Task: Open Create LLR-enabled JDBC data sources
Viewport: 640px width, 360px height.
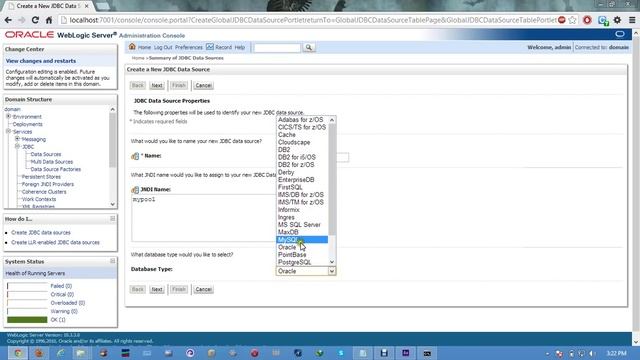Action: pos(56,242)
